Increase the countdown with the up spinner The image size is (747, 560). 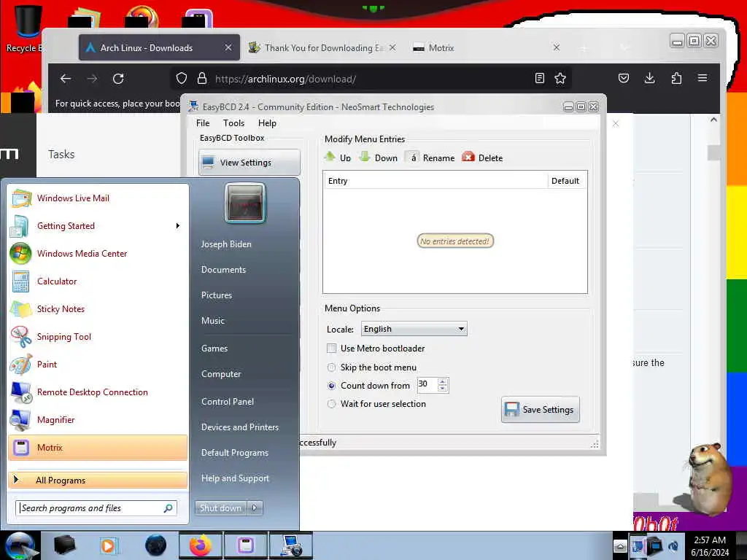click(x=443, y=381)
